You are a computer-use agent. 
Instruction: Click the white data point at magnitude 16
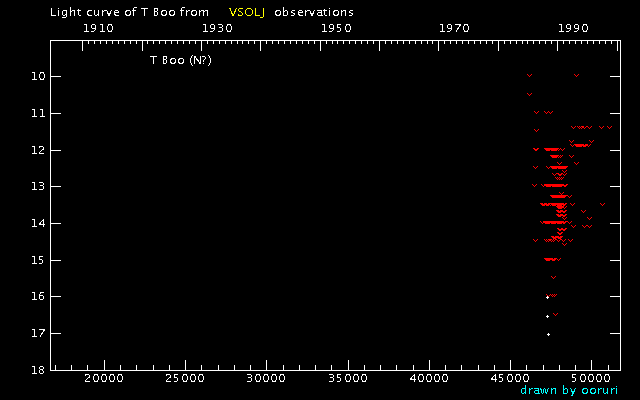pyautogui.click(x=547, y=297)
